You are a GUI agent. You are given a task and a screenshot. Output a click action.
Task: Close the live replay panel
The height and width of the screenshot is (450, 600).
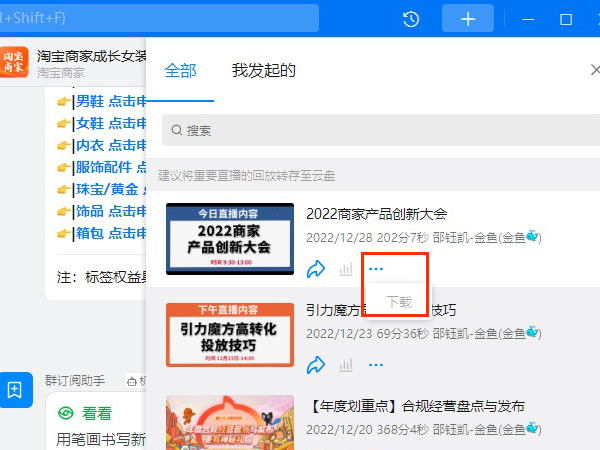tap(594, 70)
